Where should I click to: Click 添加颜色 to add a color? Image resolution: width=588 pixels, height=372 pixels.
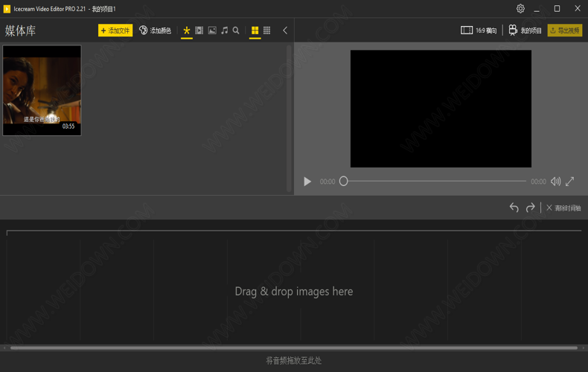coord(155,31)
